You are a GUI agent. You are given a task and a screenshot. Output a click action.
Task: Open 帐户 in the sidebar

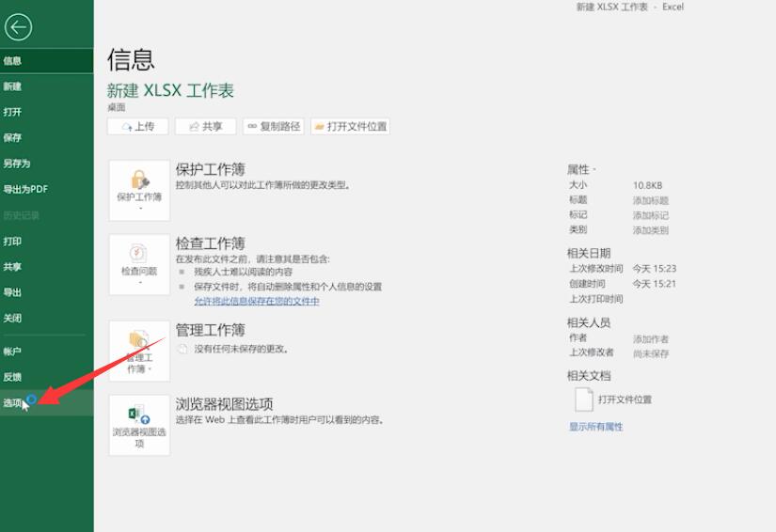point(46,352)
